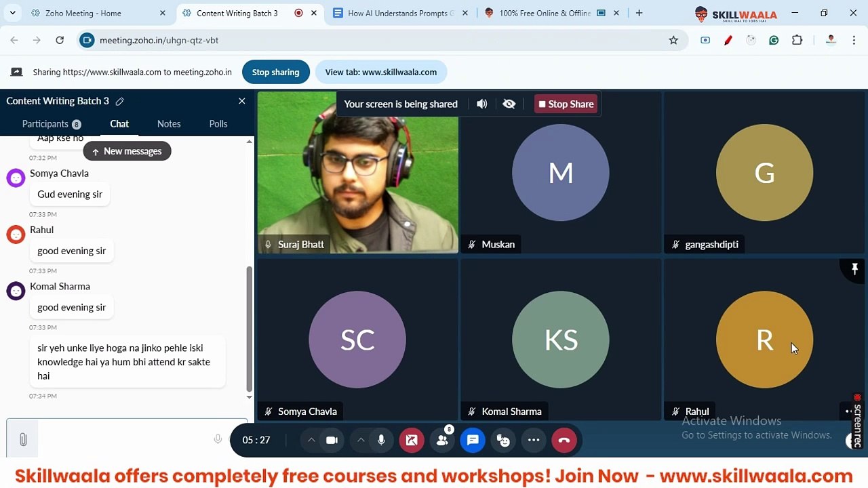Close the 100% Free Online & Offline tab
The image size is (868, 488).
point(618,13)
